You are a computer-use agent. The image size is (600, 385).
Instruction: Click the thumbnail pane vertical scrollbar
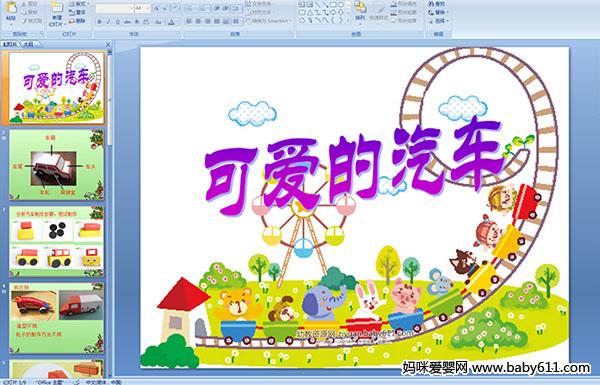click(x=110, y=210)
